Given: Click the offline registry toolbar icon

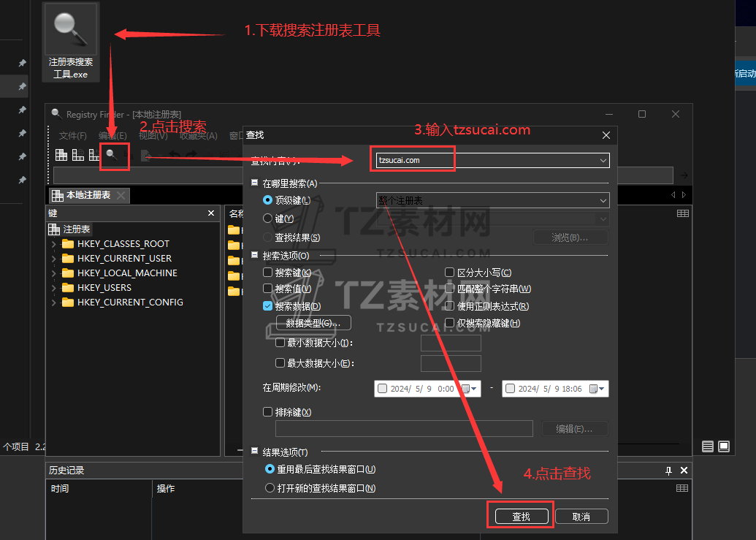Looking at the screenshot, I should 94,155.
